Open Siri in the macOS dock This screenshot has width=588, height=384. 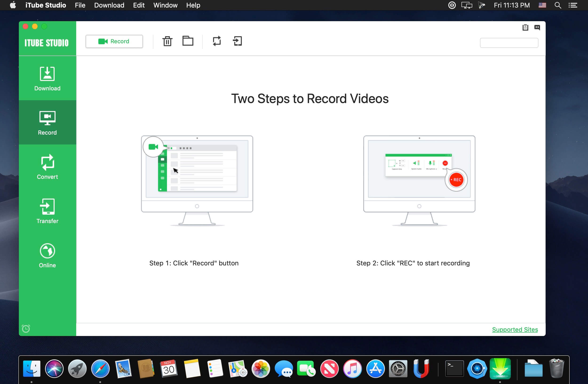(x=55, y=368)
